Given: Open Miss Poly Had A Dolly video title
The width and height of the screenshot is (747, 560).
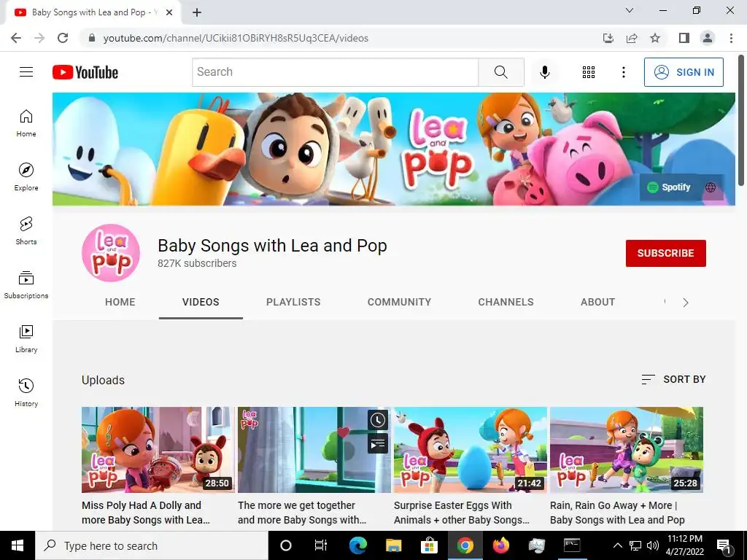Looking at the screenshot, I should pos(146,513).
